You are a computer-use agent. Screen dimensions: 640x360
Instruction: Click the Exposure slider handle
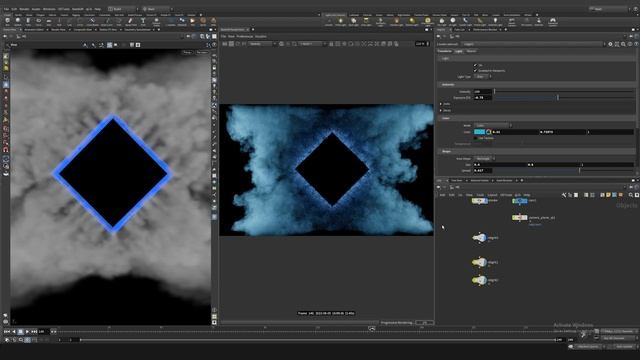point(558,98)
